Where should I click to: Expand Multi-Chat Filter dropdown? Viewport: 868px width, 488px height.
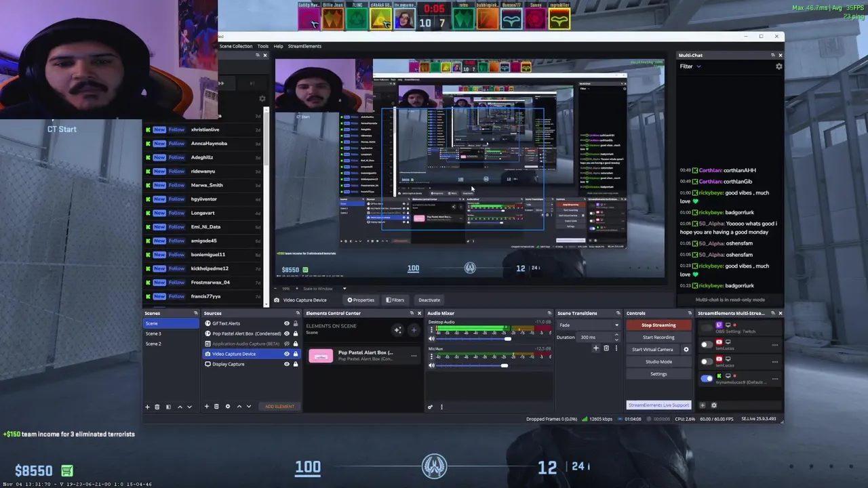pos(690,66)
